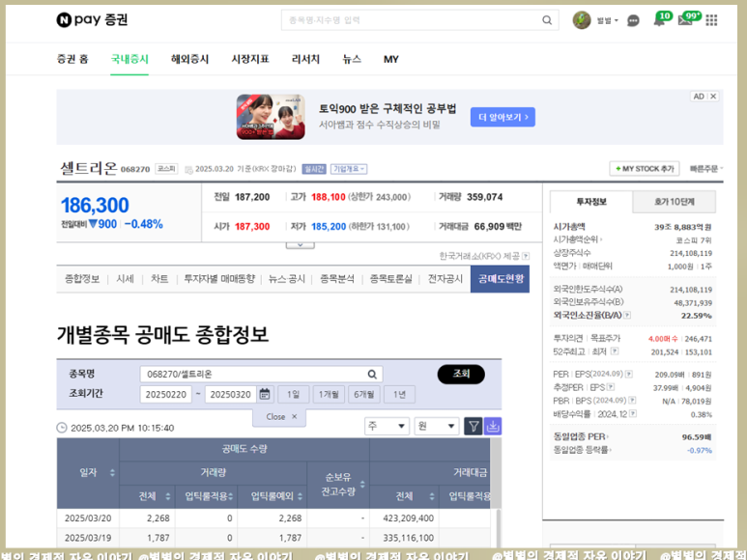Image resolution: width=747 pixels, height=560 pixels.
Task: Click Close on calendar popup
Action: pyautogui.click(x=281, y=417)
